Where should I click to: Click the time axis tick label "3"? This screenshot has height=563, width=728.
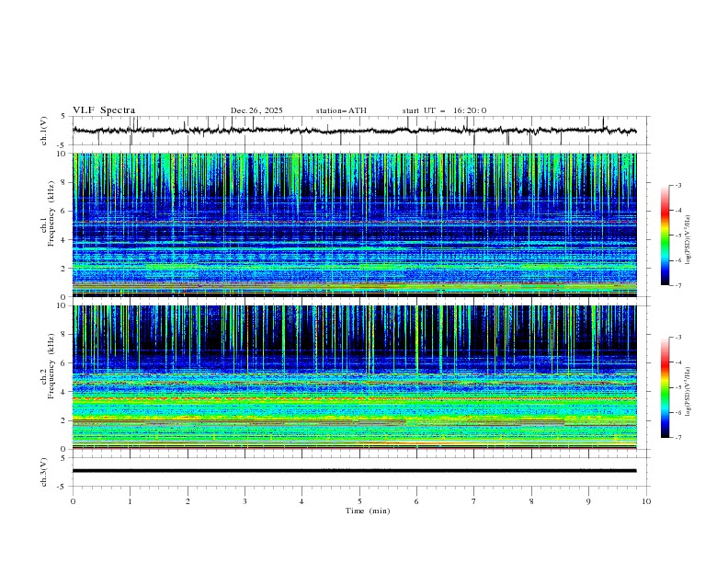pos(245,501)
